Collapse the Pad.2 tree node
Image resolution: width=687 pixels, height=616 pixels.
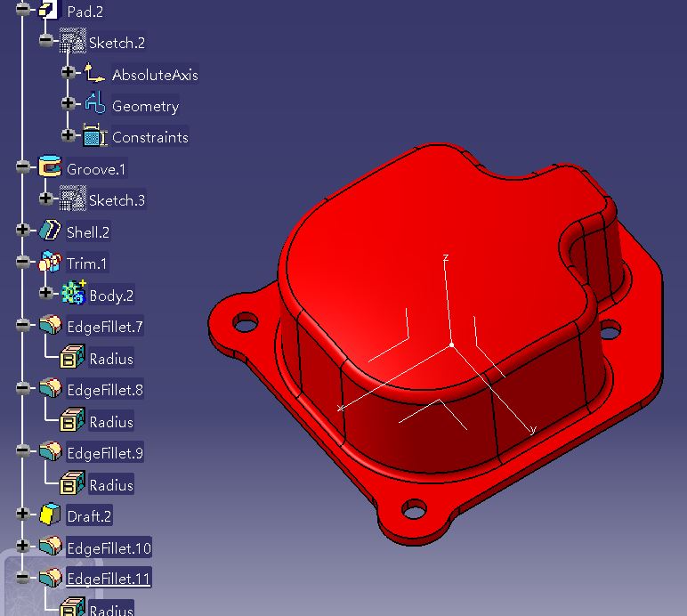pos(23,9)
